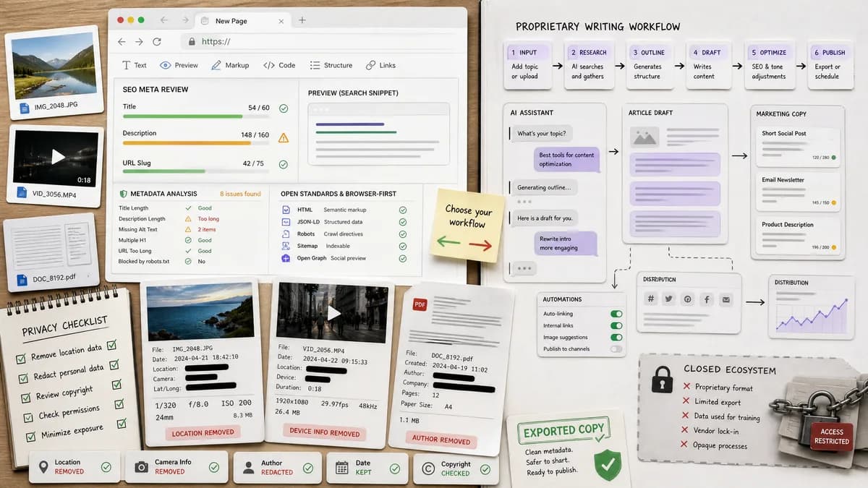Click the map pin icon on Location badge

click(43, 466)
